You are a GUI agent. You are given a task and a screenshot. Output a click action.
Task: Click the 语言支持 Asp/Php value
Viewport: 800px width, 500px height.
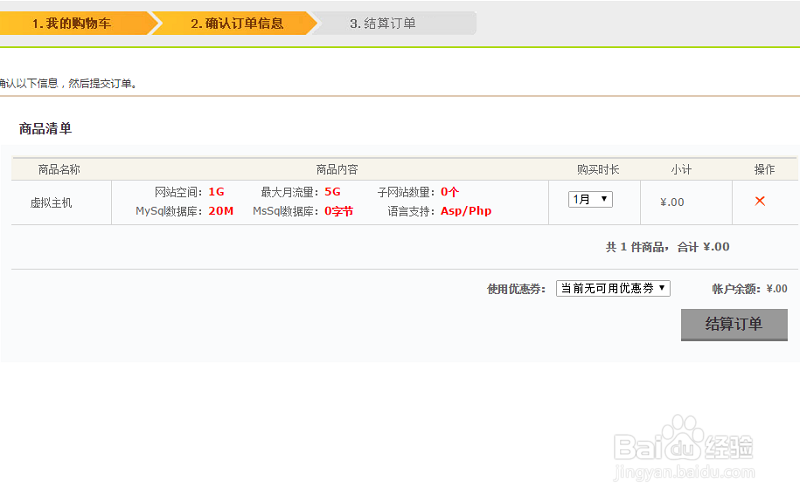coord(466,211)
